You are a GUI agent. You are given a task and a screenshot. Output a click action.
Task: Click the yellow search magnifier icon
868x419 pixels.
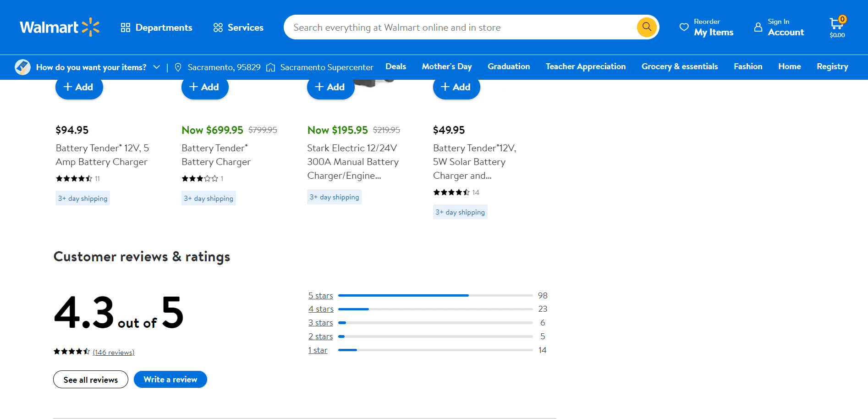[646, 27]
